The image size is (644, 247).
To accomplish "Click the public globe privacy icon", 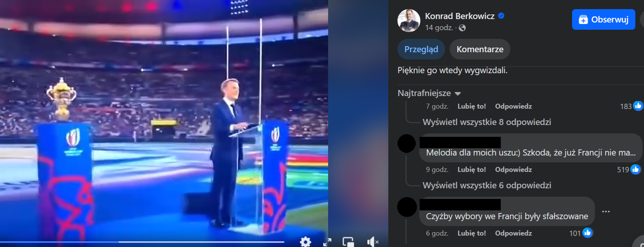I will pos(462,28).
